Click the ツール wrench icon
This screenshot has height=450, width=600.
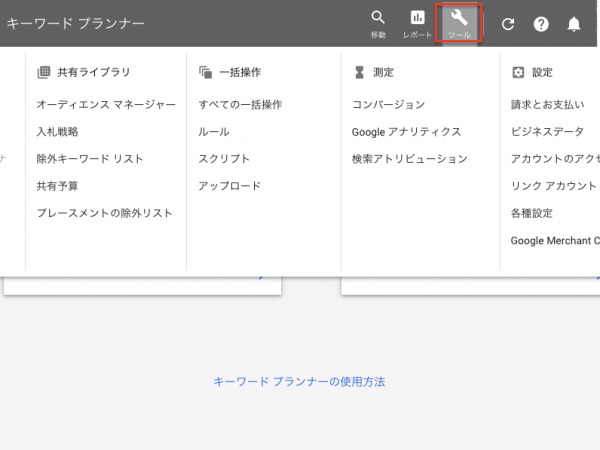pos(459,18)
